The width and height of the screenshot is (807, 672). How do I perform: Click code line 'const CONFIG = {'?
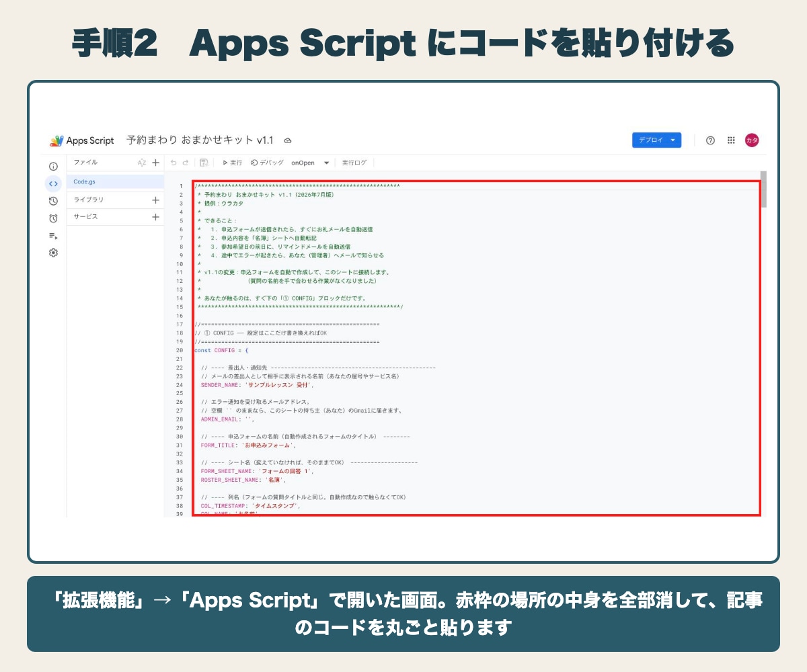[x=221, y=350]
